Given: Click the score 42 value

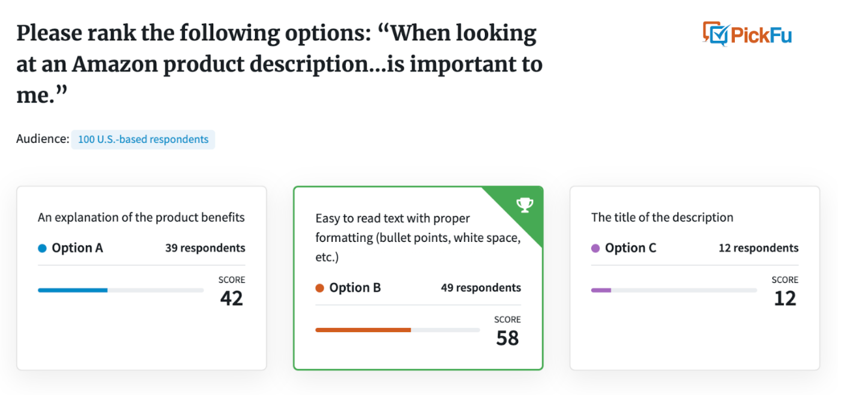Looking at the screenshot, I should click(232, 298).
